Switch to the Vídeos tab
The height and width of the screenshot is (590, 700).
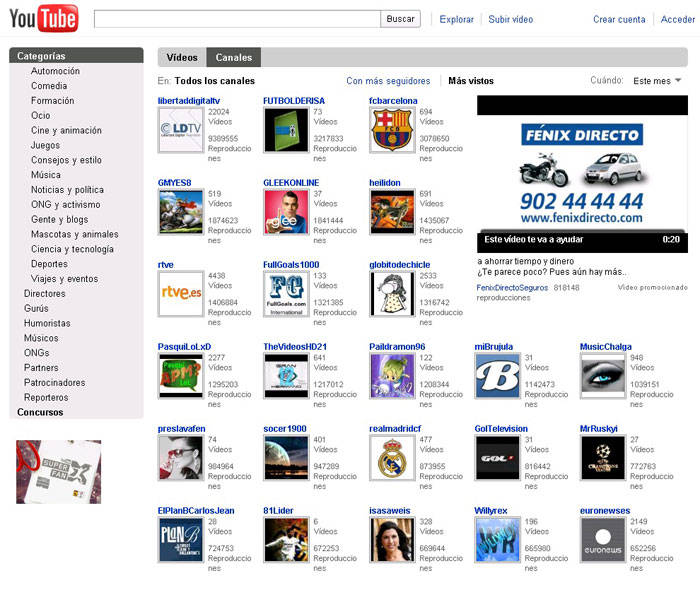[x=182, y=57]
